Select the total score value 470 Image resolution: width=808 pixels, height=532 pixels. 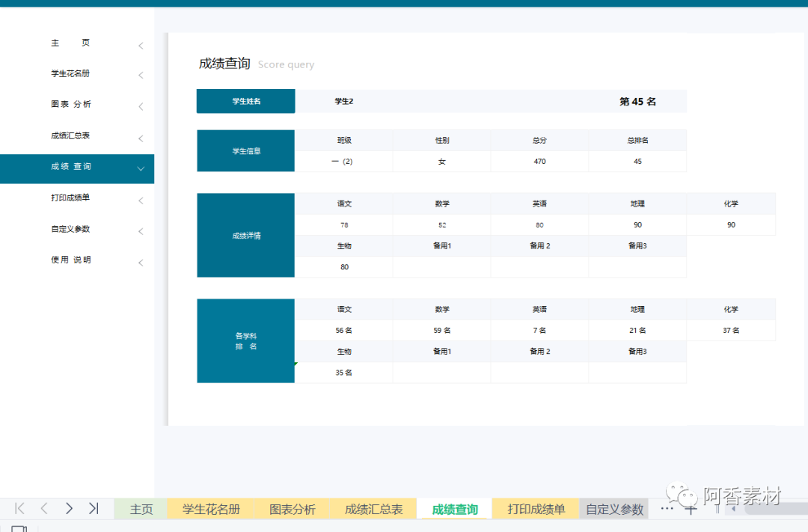click(x=539, y=162)
